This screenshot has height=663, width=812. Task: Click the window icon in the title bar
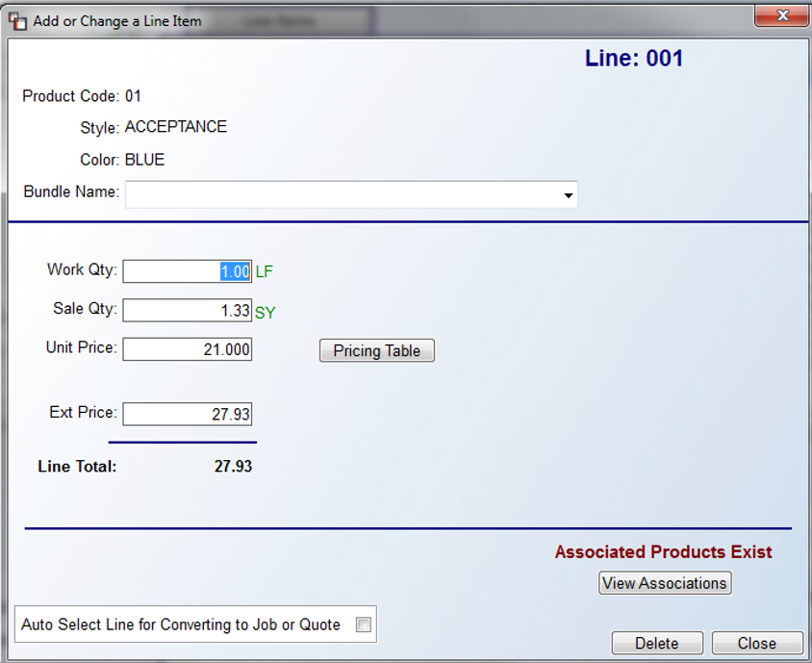(x=17, y=21)
